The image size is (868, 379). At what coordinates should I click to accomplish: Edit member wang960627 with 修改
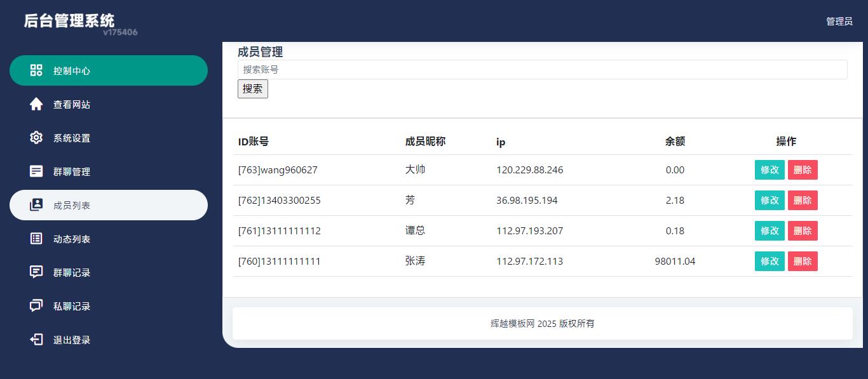pos(770,170)
